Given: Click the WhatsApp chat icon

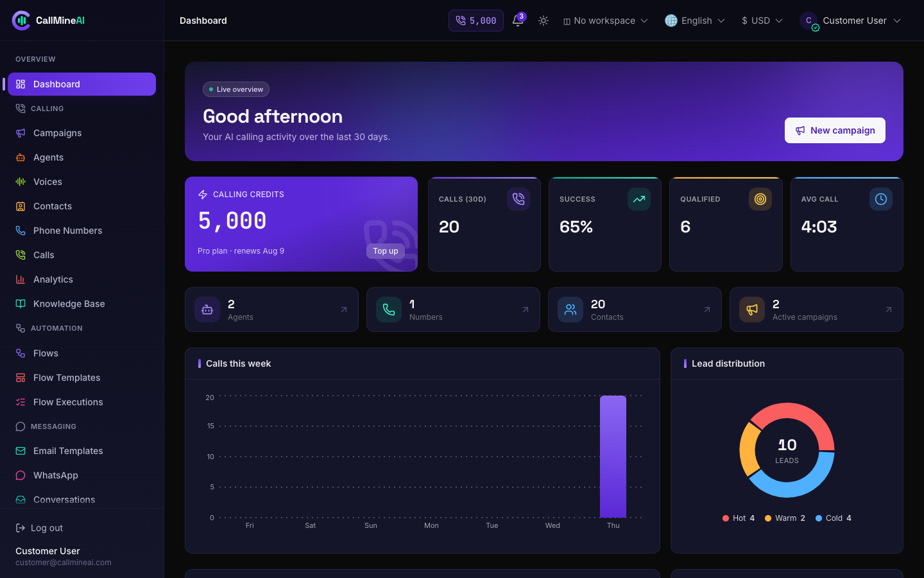Looking at the screenshot, I should click(x=21, y=475).
